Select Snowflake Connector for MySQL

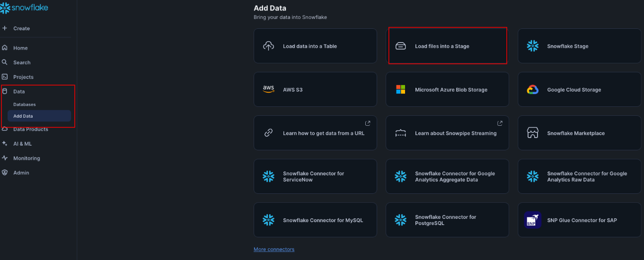click(315, 220)
